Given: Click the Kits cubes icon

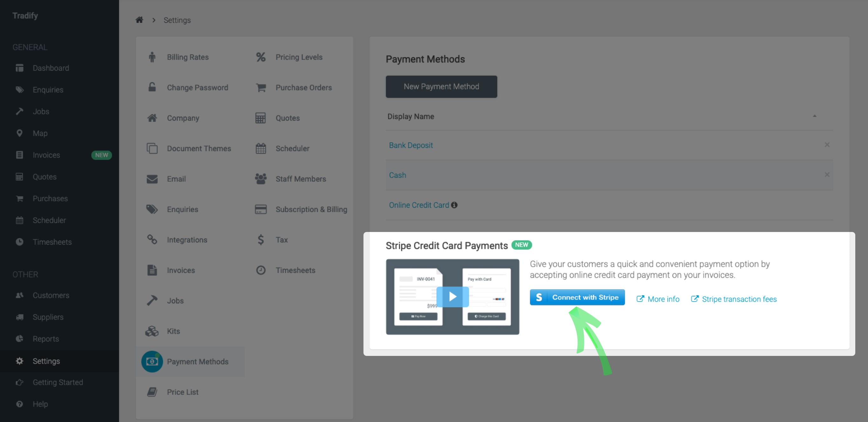Looking at the screenshot, I should click(152, 331).
